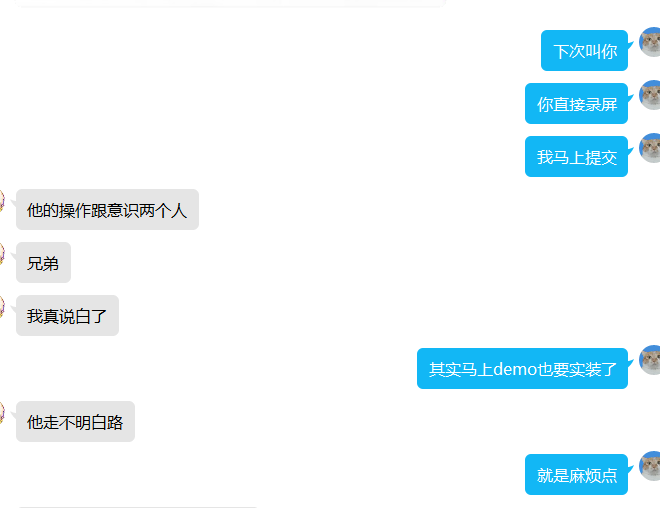
Task: Select the "其实马上demo也要实装了" message
Action: (522, 369)
